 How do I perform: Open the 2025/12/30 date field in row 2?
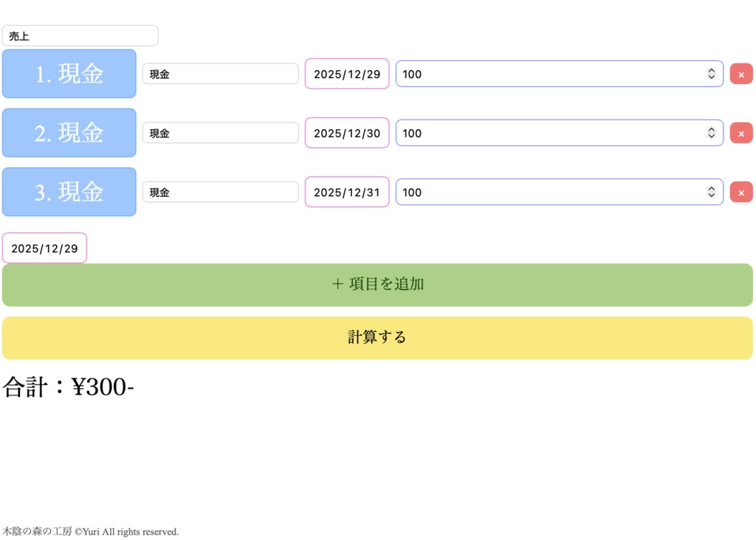coord(346,133)
